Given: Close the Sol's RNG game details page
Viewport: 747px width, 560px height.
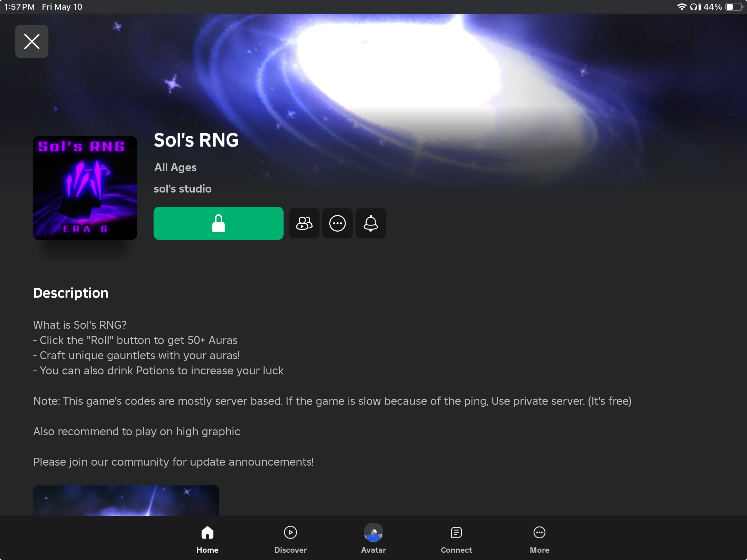Looking at the screenshot, I should 32,41.
